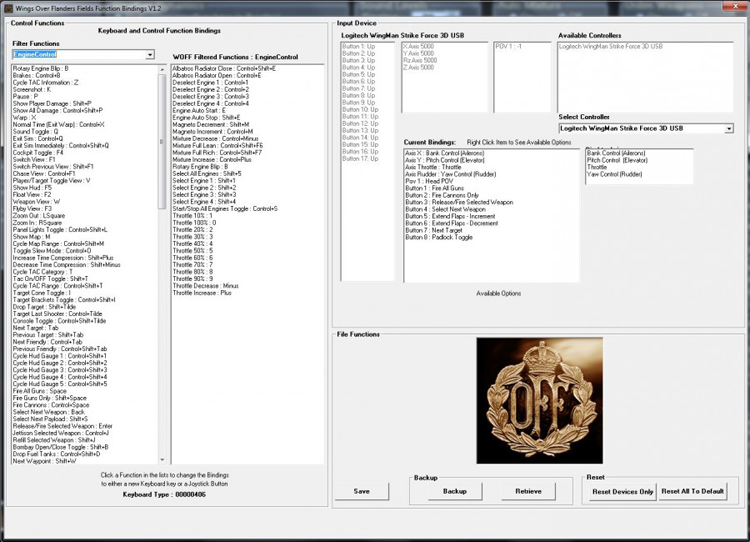Click 'Button 1: Up' in device list

coord(359,46)
